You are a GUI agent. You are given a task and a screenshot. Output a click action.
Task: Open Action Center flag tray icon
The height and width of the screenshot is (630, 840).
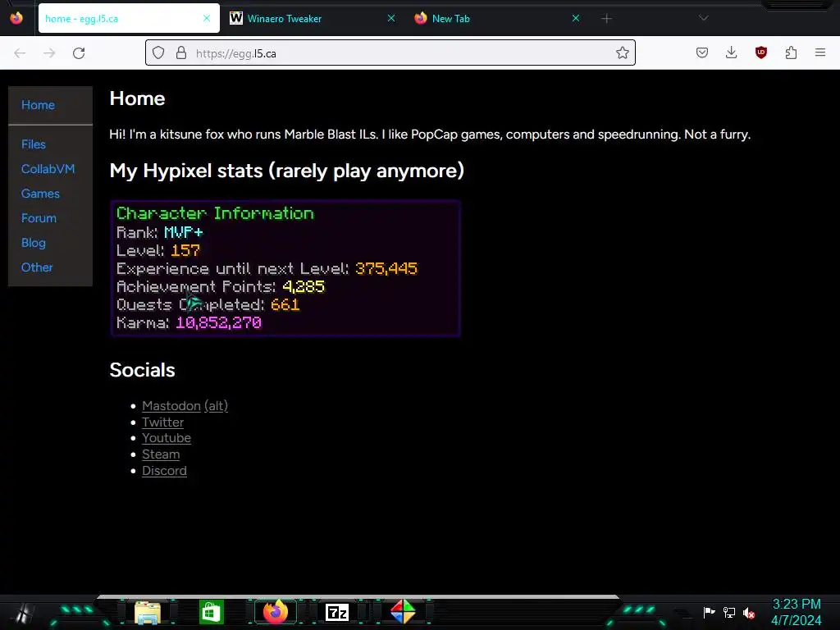point(710,612)
